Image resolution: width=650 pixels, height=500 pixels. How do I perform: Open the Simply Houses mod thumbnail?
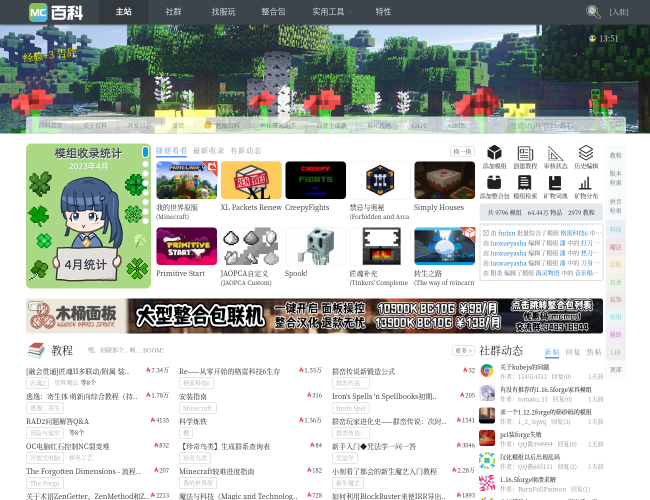coord(444,181)
